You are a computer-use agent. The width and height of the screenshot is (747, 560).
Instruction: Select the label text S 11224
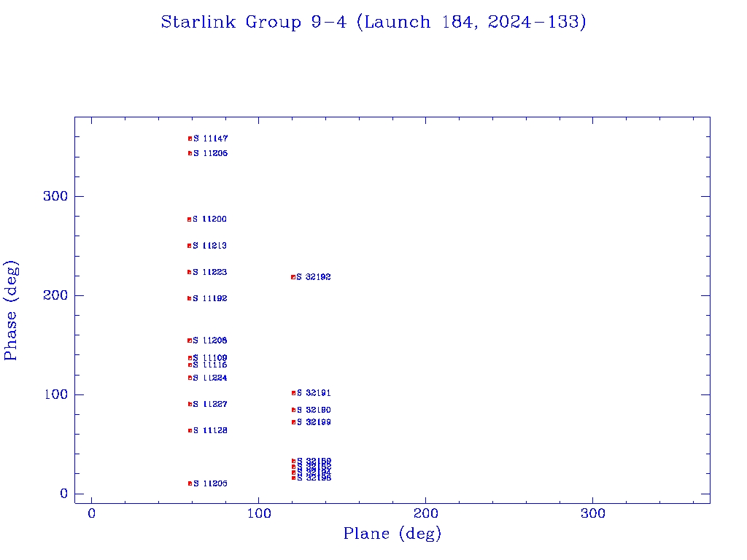210,378
